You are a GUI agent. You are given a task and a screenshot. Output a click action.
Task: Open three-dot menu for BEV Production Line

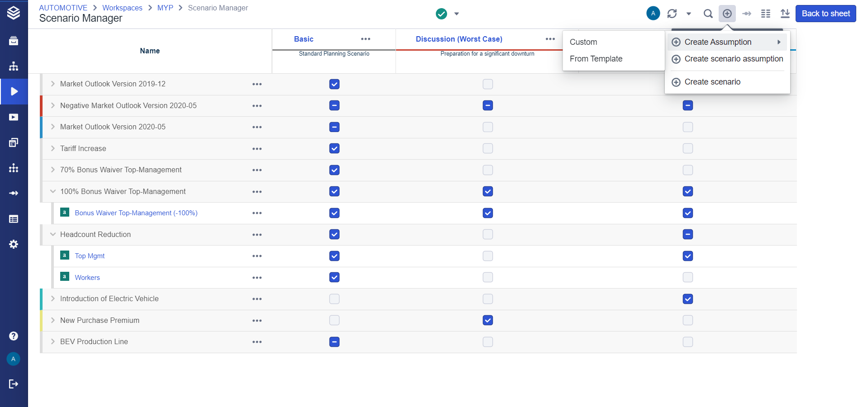coord(257,342)
